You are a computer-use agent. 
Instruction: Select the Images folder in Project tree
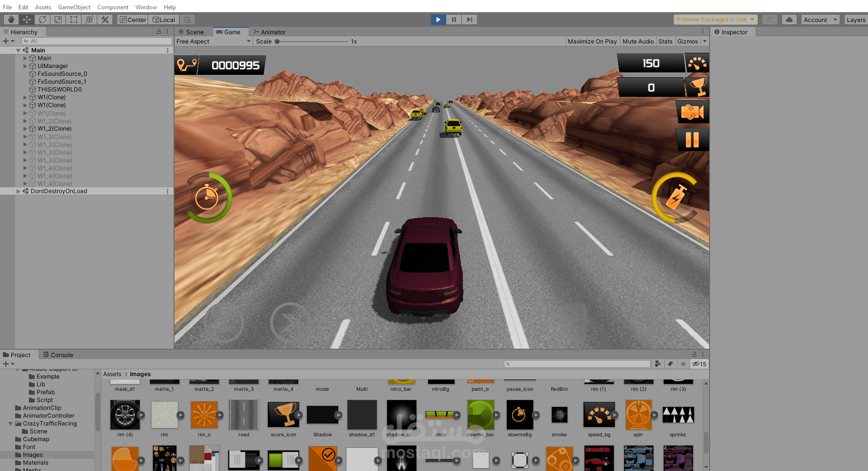pos(33,455)
